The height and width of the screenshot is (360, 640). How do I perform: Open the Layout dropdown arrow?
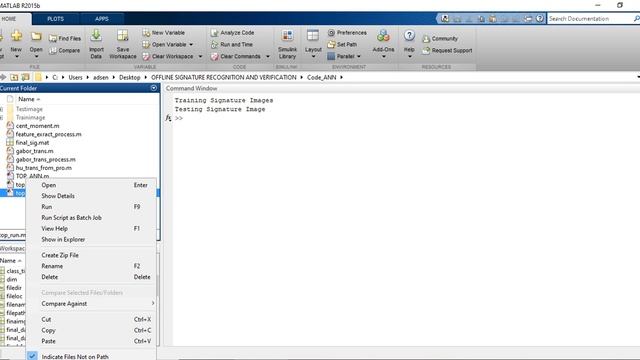313,57
